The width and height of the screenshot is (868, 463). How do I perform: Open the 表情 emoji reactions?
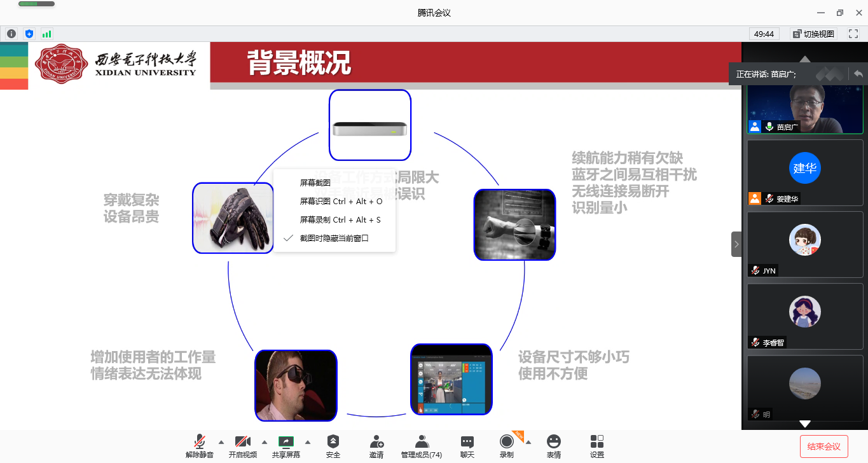pos(554,445)
